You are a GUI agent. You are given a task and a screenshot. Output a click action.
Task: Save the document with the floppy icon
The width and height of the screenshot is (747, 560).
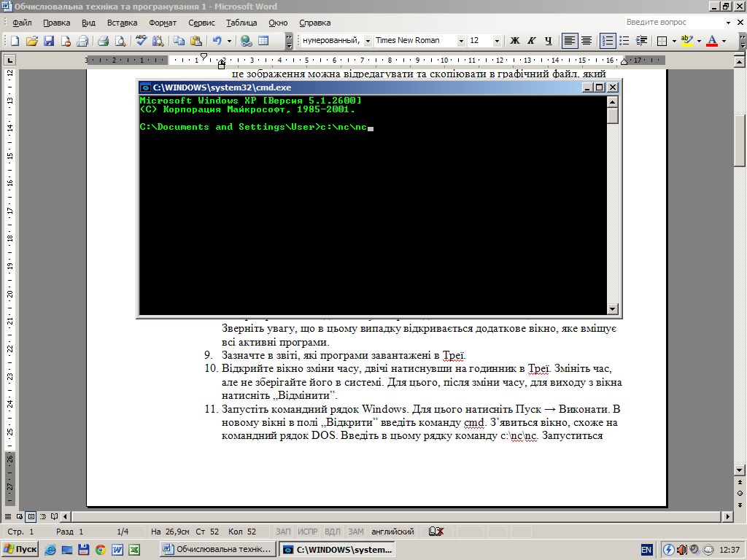[x=49, y=41]
